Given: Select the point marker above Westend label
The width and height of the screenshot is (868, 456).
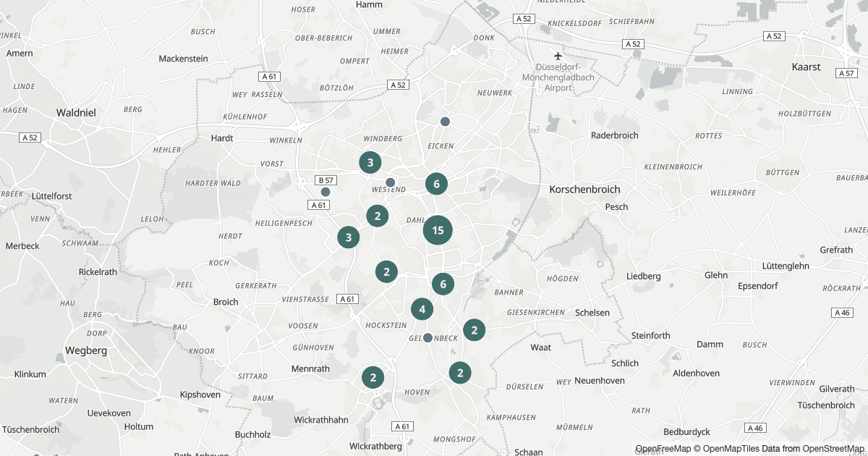Looking at the screenshot, I should 391,182.
